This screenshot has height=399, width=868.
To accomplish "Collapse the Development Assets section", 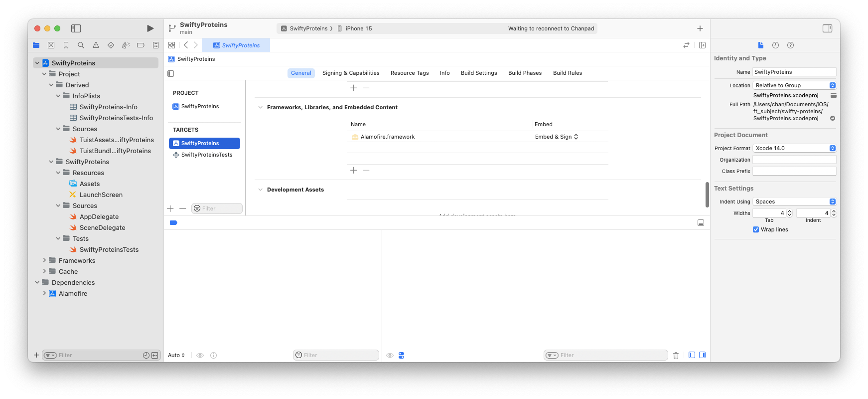I will point(260,190).
